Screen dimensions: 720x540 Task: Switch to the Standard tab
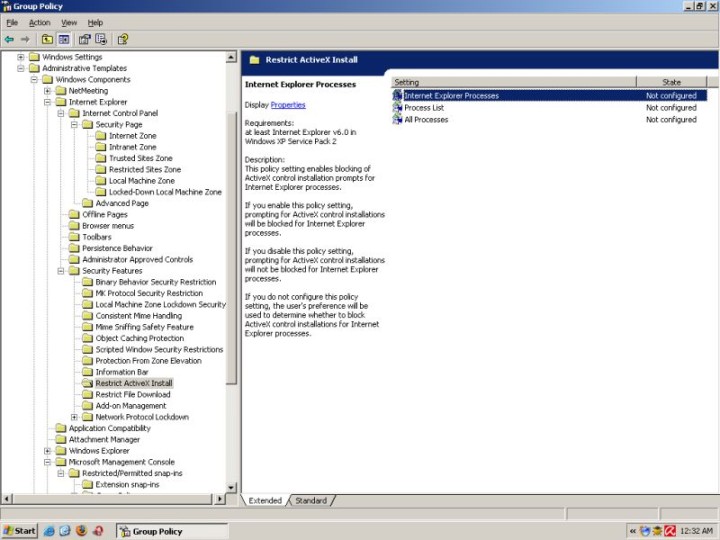point(311,500)
